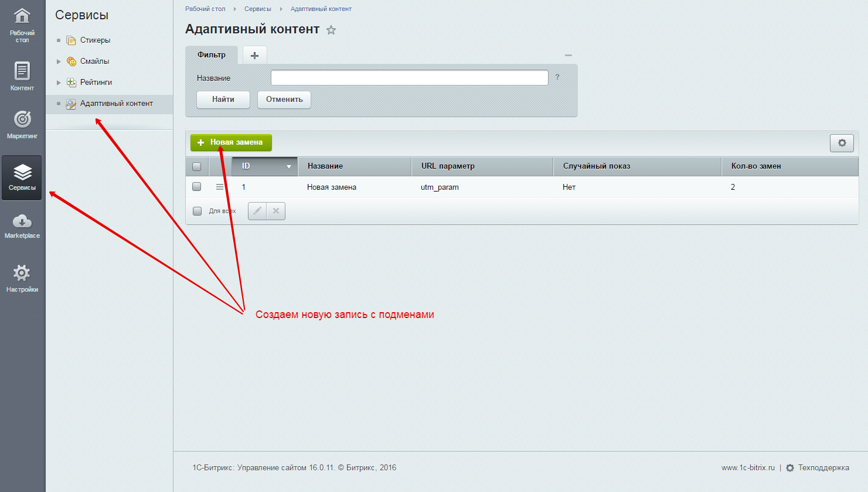Select the Фильтр tab
This screenshot has width=868, height=492.
tap(212, 55)
